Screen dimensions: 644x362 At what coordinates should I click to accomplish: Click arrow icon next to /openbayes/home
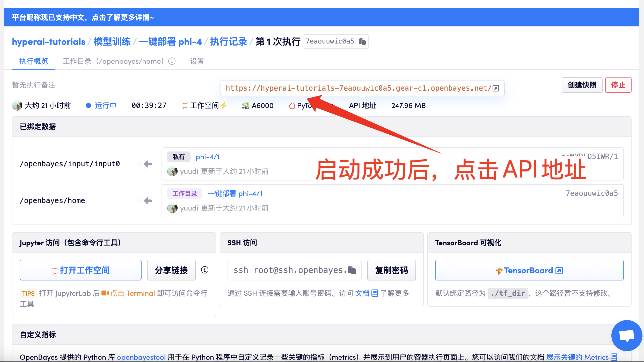click(148, 201)
